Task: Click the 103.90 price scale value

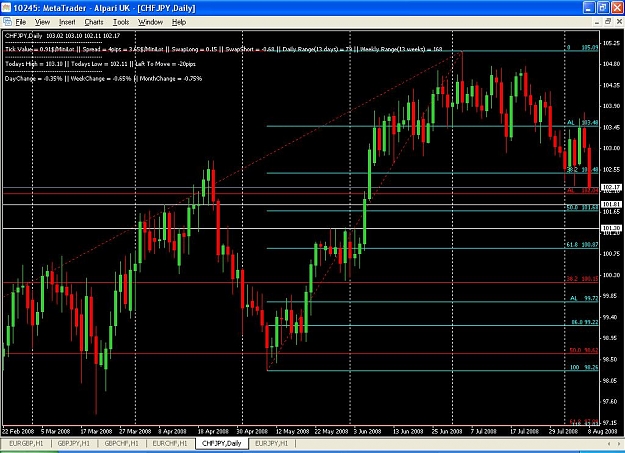Action: [x=611, y=106]
